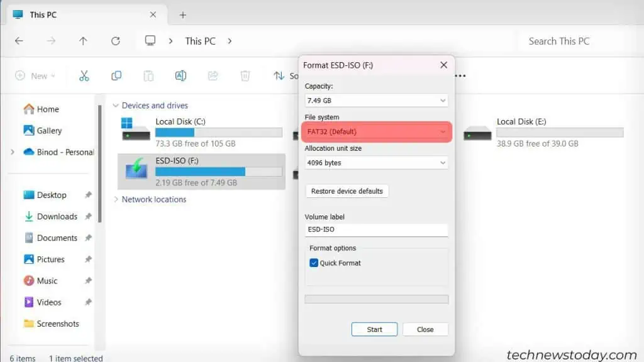Open the Capacity 7.49 GB dropdown

coord(376,101)
